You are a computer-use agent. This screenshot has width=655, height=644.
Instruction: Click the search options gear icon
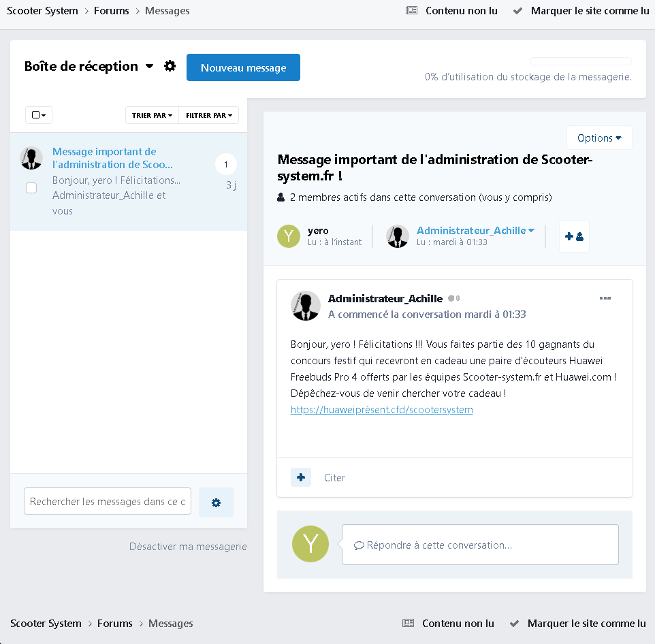tap(216, 502)
